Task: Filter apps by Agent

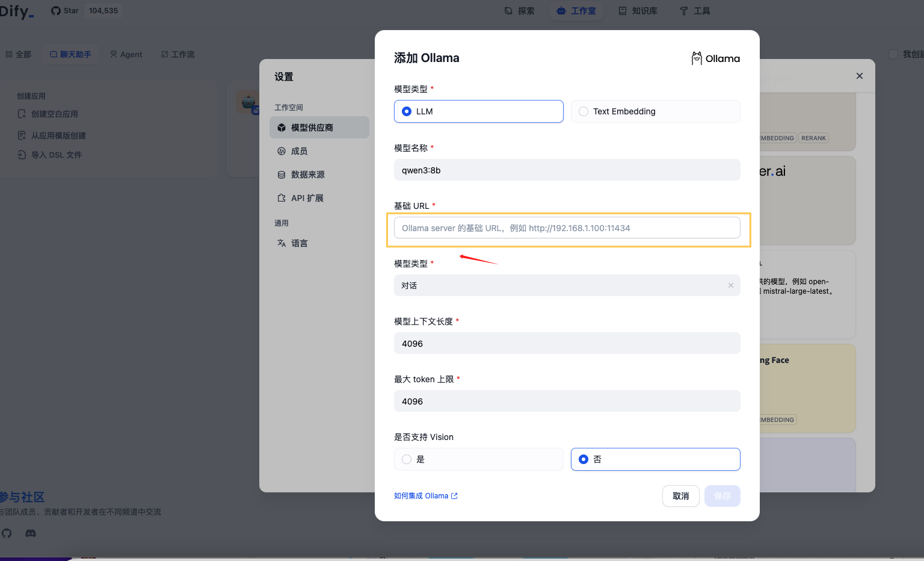Action: point(126,54)
